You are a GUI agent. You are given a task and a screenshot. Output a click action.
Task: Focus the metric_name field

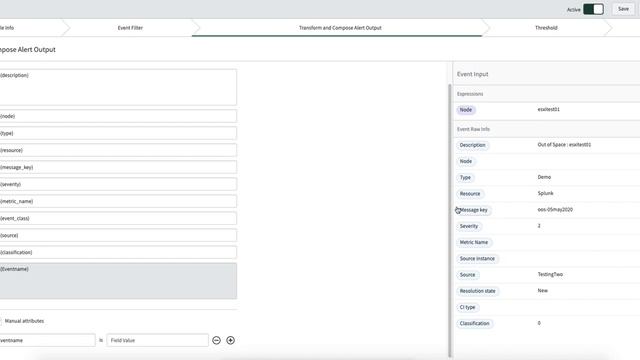(118, 201)
